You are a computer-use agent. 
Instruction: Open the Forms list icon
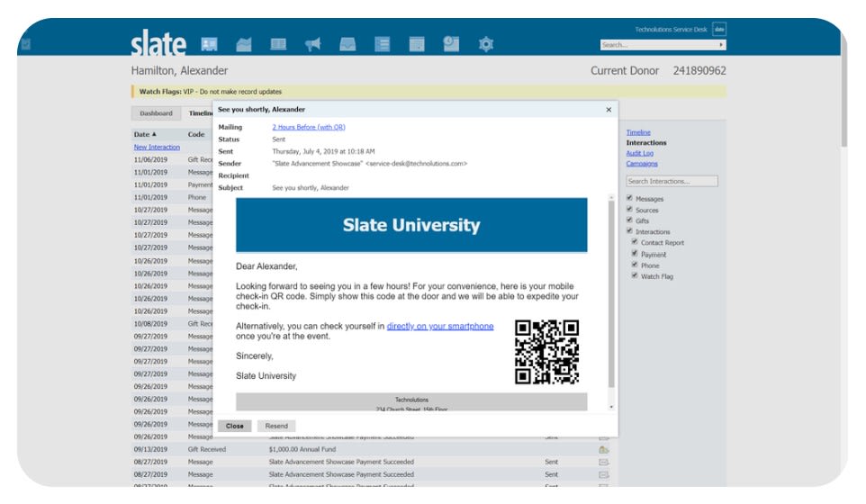click(383, 44)
